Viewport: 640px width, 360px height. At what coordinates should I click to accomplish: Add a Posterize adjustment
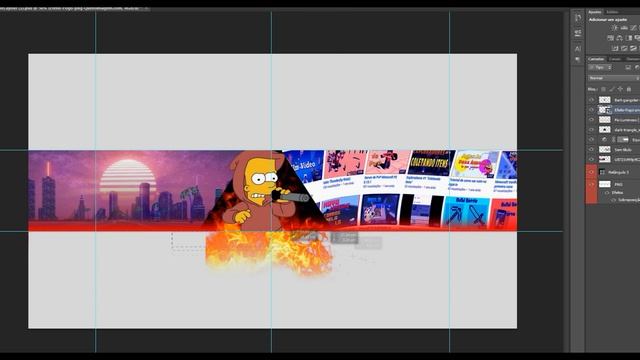624,48
